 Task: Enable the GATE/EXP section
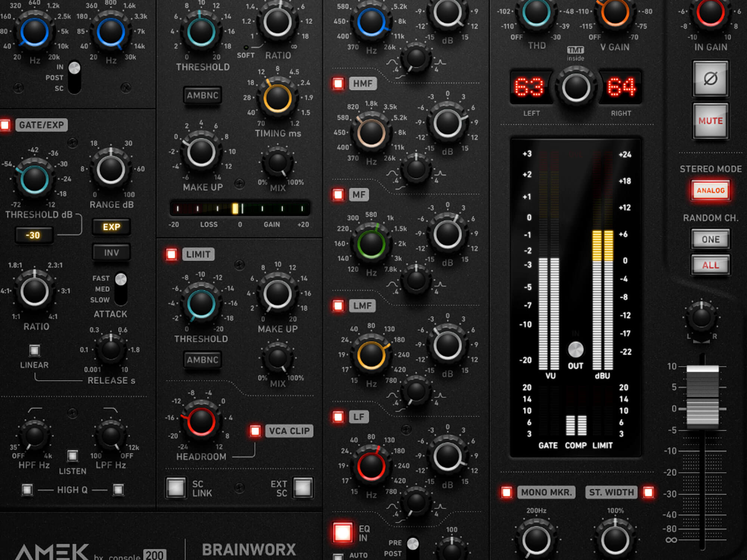6,126
